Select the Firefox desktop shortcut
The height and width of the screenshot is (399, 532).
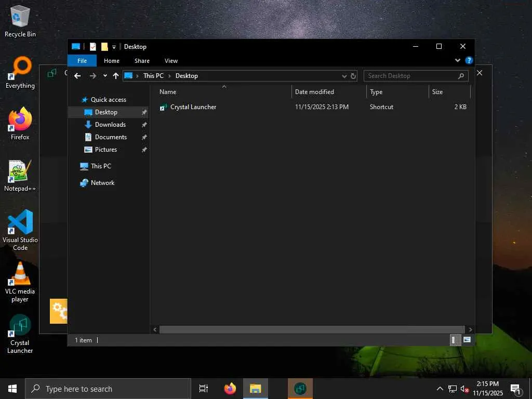pyautogui.click(x=20, y=124)
